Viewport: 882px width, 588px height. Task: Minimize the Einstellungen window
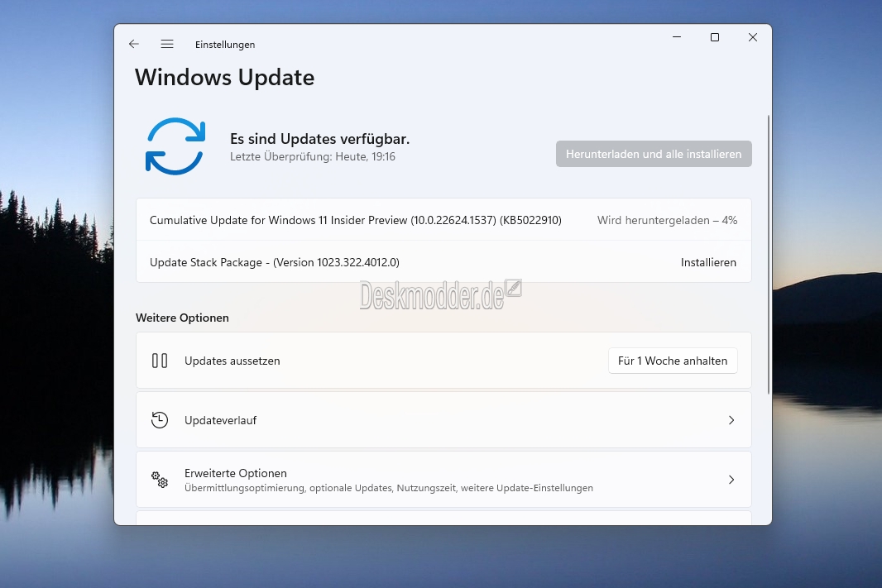pyautogui.click(x=677, y=37)
